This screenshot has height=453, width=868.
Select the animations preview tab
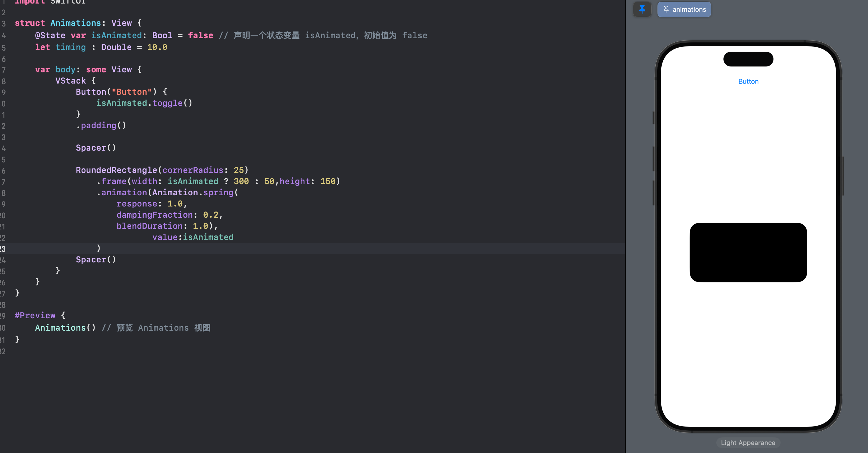click(x=684, y=9)
